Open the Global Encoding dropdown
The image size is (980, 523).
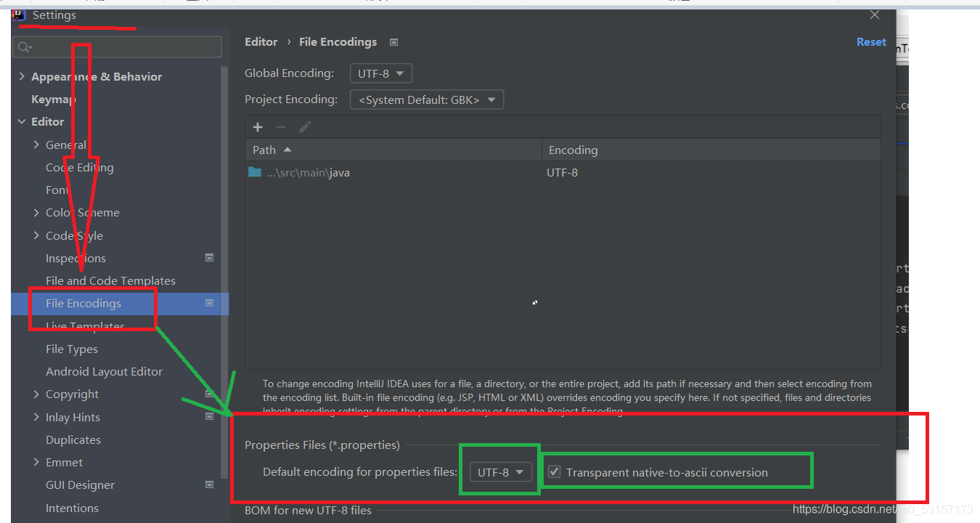[381, 73]
